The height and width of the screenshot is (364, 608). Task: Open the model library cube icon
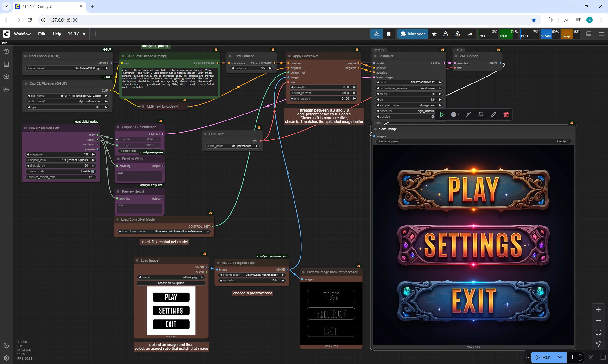[x=6, y=77]
